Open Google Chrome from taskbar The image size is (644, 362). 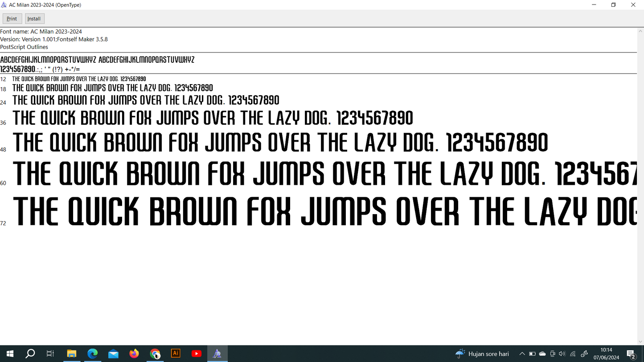click(x=155, y=354)
